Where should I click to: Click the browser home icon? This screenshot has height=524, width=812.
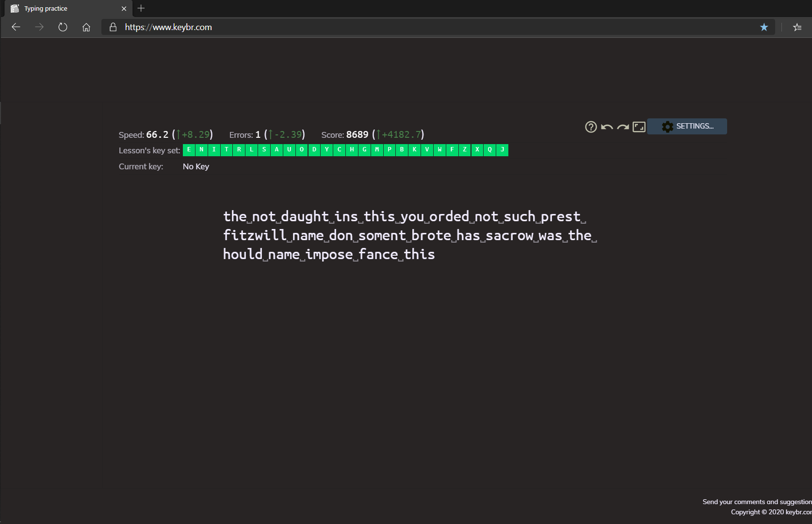pyautogui.click(x=86, y=27)
